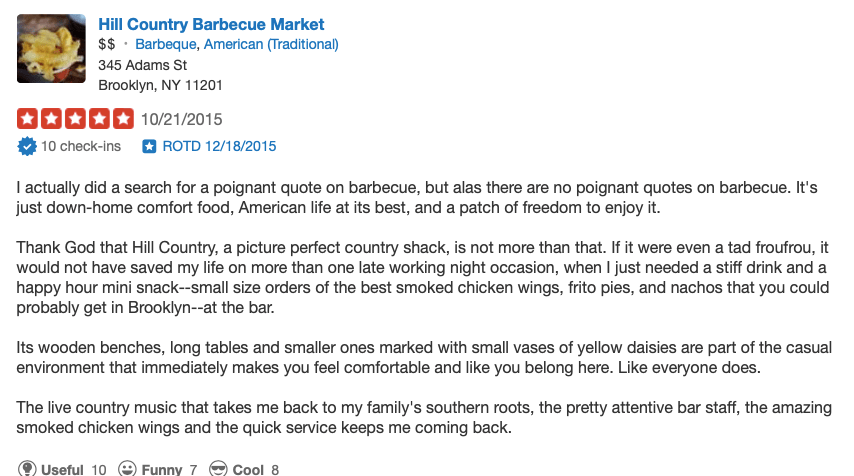Screen dimensions: 854x476
Task: Click the Brooklyn, NY 11201 address line
Action: [160, 85]
